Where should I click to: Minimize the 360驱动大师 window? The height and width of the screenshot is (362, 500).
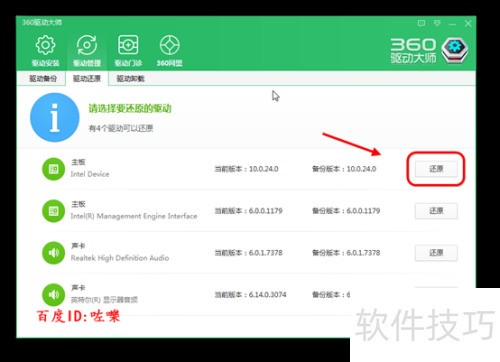click(x=452, y=24)
